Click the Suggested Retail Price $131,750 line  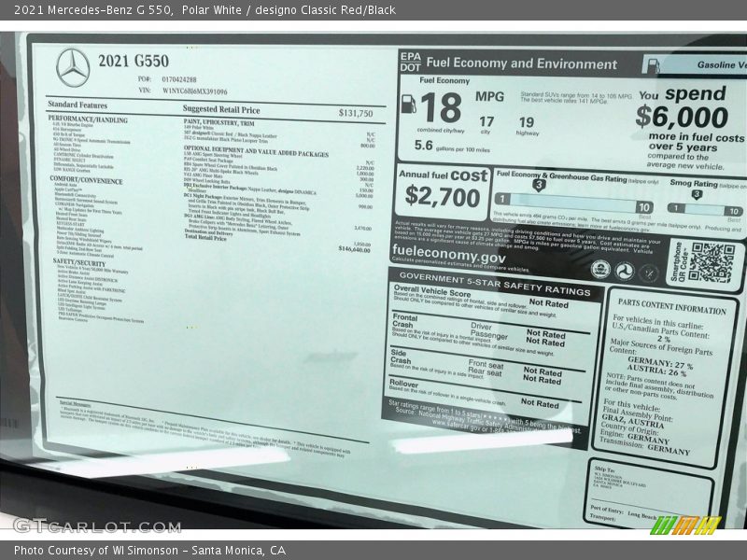pyautogui.click(x=278, y=111)
